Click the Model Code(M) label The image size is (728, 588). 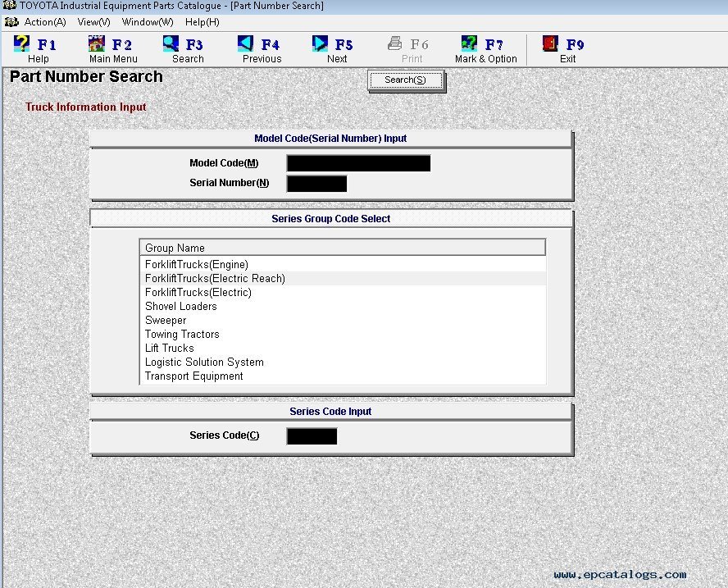point(224,163)
